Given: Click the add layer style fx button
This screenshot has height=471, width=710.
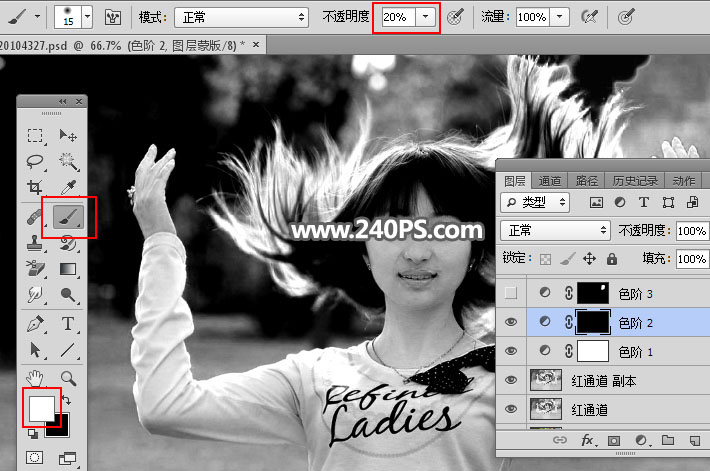Looking at the screenshot, I should (x=588, y=440).
